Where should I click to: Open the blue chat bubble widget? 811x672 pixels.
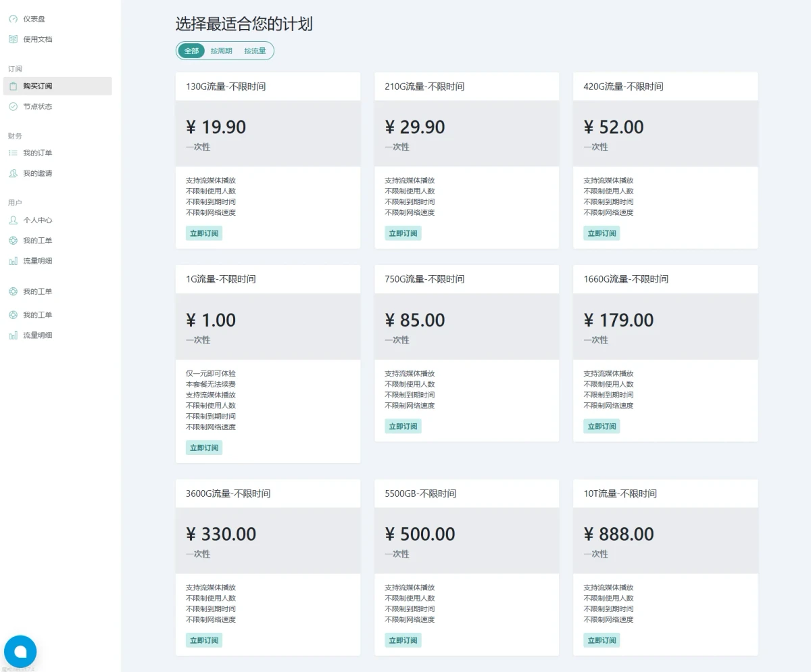click(x=20, y=652)
